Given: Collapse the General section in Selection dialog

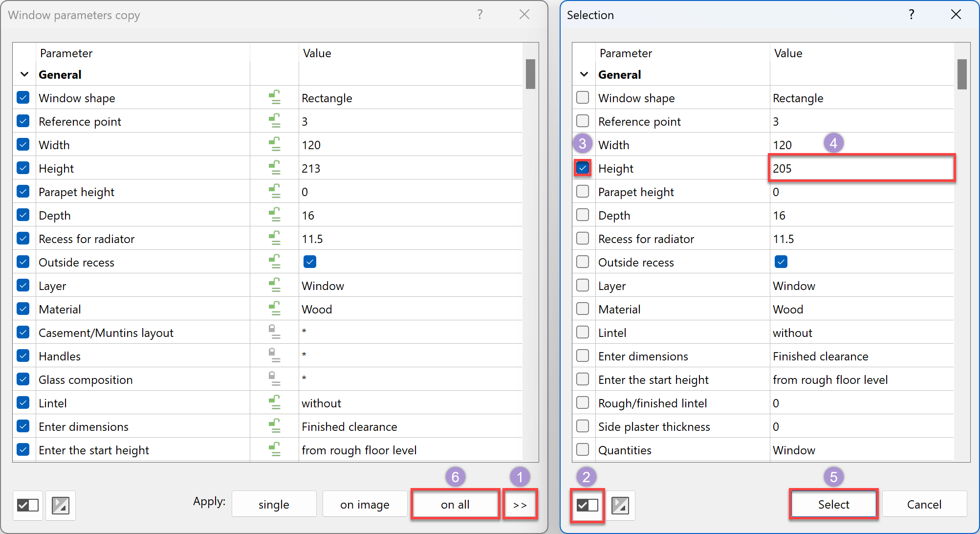Looking at the screenshot, I should [x=583, y=74].
